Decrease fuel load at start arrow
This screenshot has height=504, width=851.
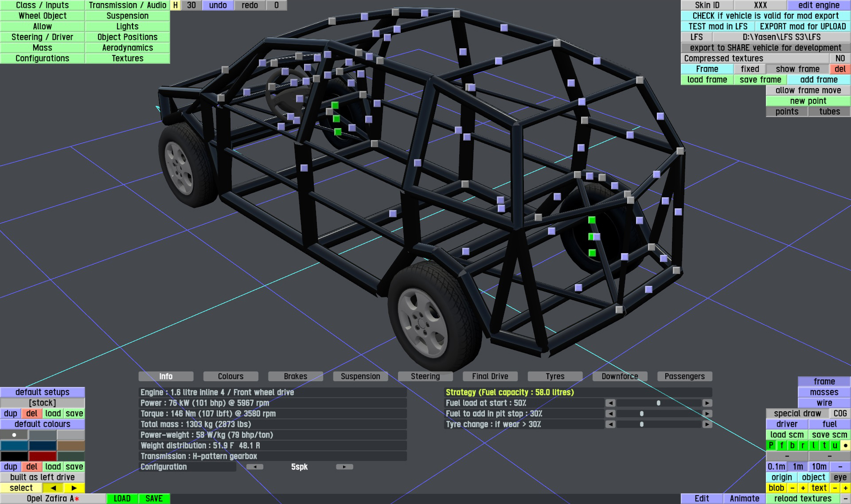click(x=610, y=403)
